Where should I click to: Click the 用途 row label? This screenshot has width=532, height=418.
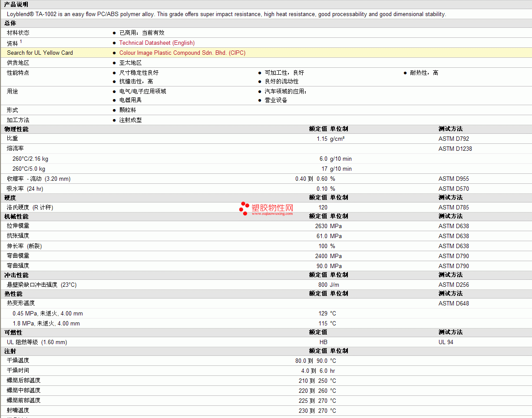click(13, 91)
